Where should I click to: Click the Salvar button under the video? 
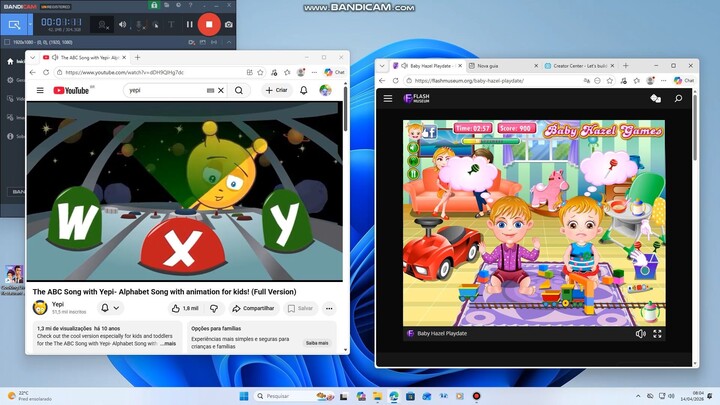300,309
